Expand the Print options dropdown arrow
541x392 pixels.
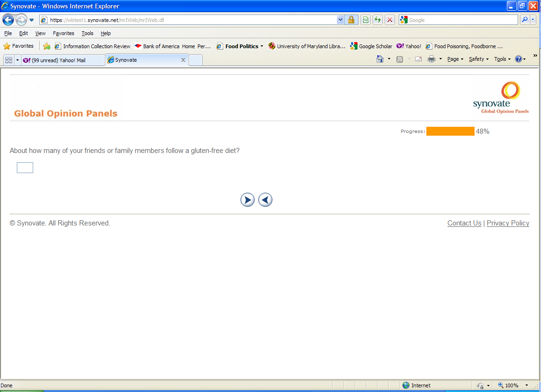(440, 59)
